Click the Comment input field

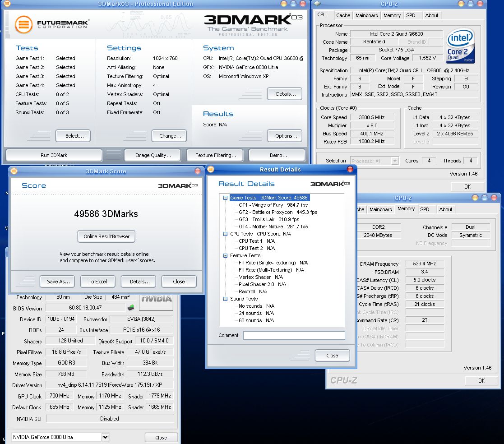pos(294,335)
